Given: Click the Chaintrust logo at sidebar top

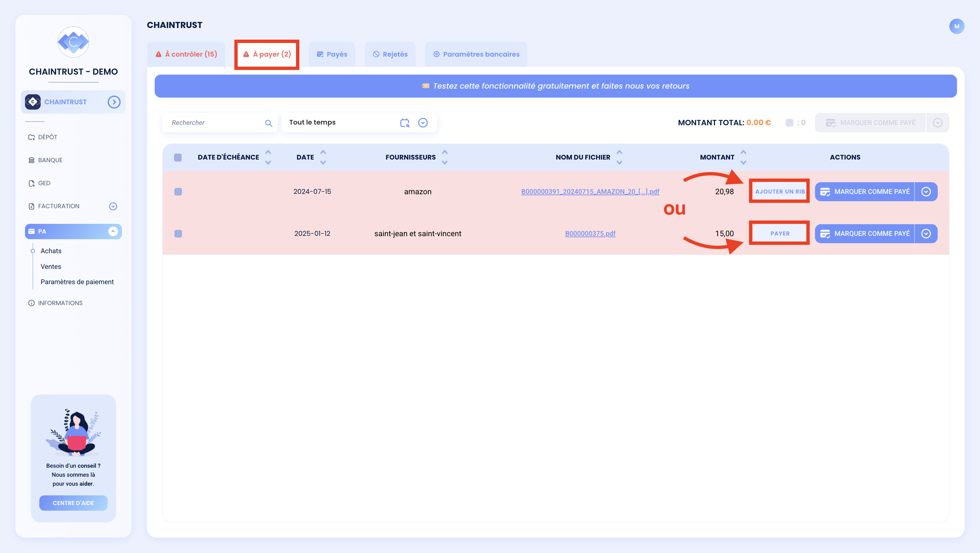Looking at the screenshot, I should tap(73, 42).
